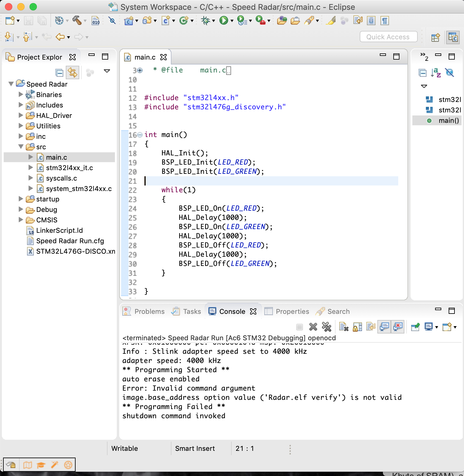Screen dimensions: 464x476
Task: Toggle Link with Editor in Project Explorer
Action: click(73, 73)
